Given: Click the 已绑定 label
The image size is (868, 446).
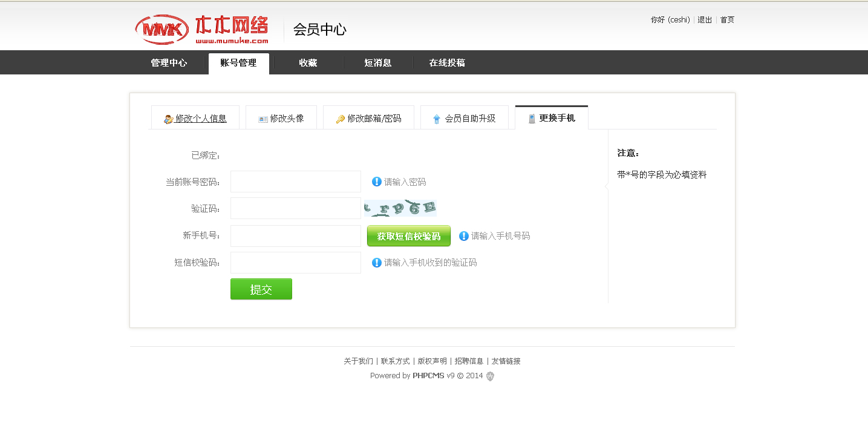Looking at the screenshot, I should pyautogui.click(x=206, y=156).
